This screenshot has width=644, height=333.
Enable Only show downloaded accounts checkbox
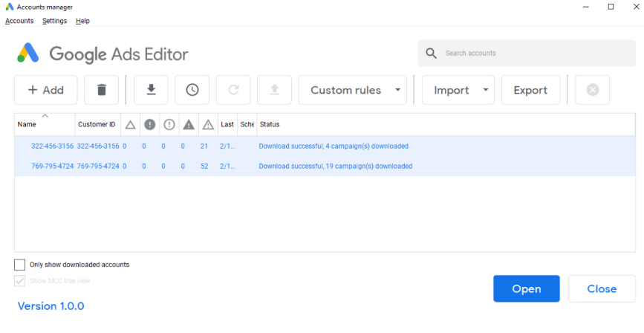[20, 265]
